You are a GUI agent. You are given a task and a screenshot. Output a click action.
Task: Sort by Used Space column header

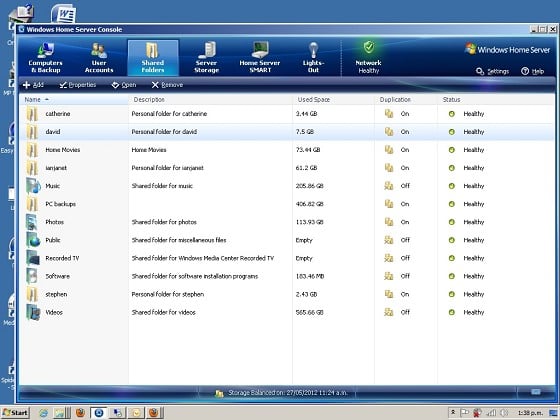(x=334, y=100)
